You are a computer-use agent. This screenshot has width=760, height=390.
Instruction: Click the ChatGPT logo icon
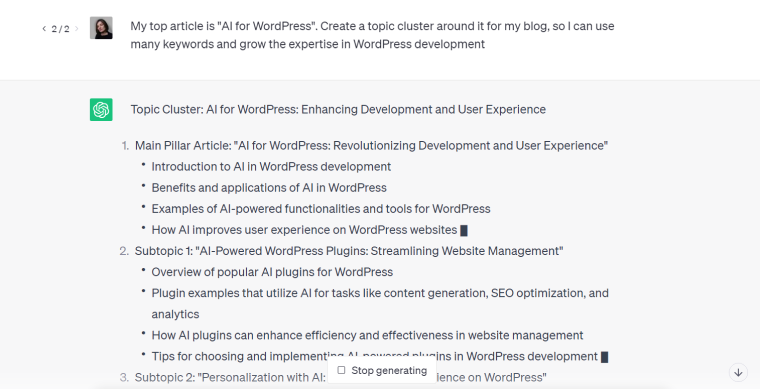coord(101,109)
